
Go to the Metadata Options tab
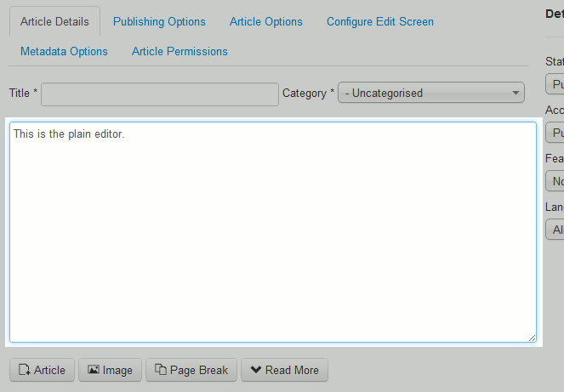[x=64, y=52]
